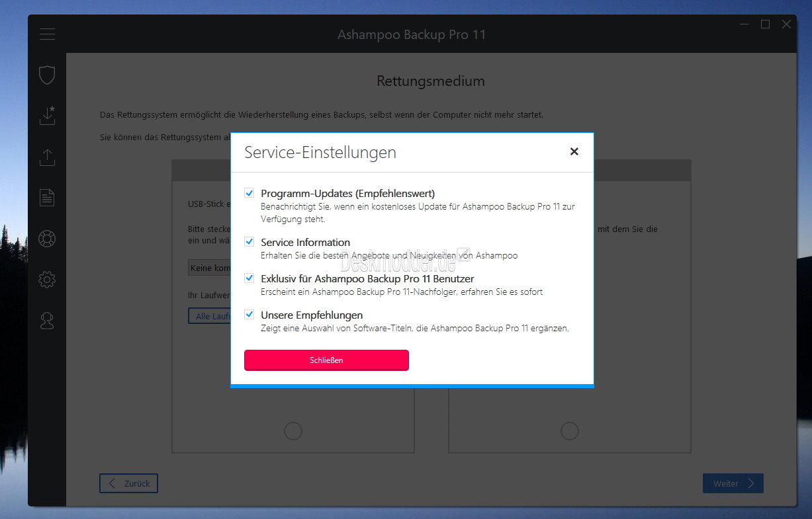This screenshot has width=812, height=519.
Task: Disable Exklusiv für Ashampoo Backup Pro 11 Benutzer
Action: pyautogui.click(x=249, y=278)
